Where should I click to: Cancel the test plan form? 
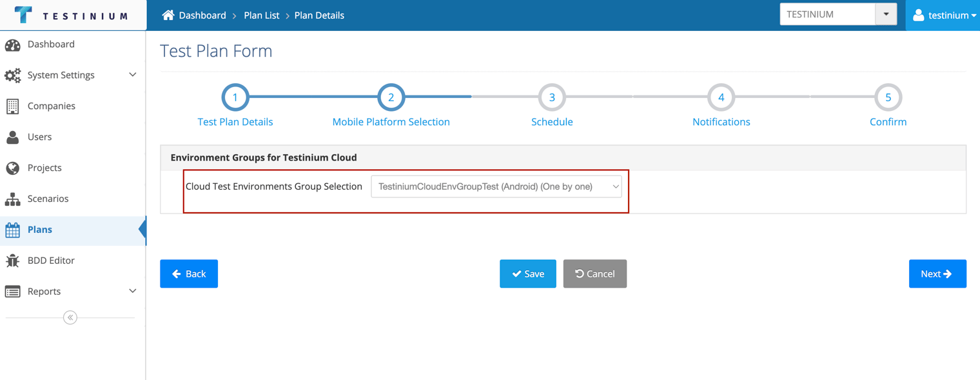[595, 274]
